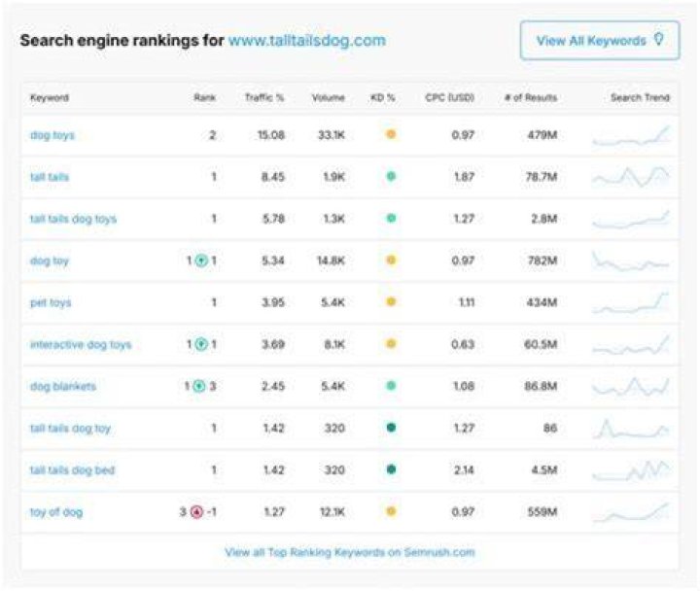Sort by the Volume column header
This screenshot has width=700, height=591.
tap(329, 97)
